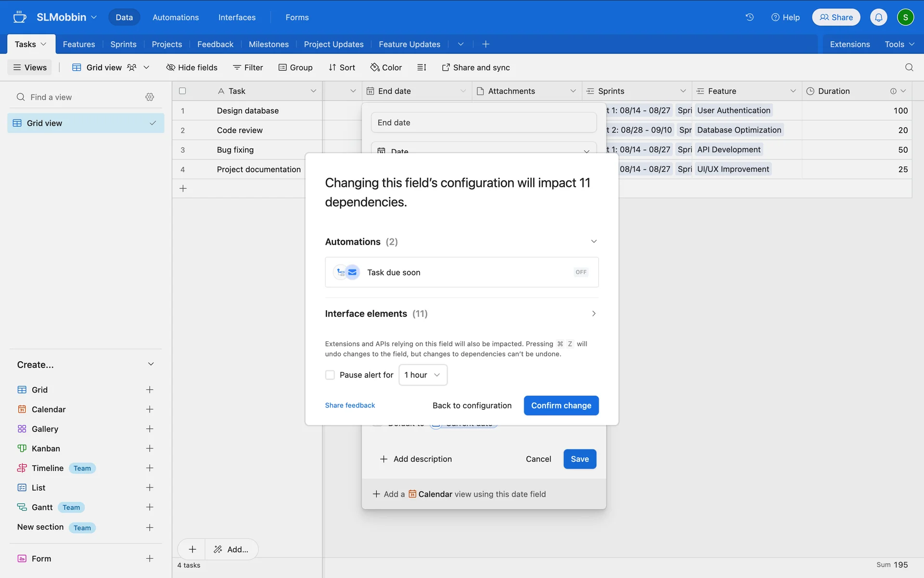Open row height toolbar icon
Screen dimensions: 924x578
pyautogui.click(x=422, y=67)
